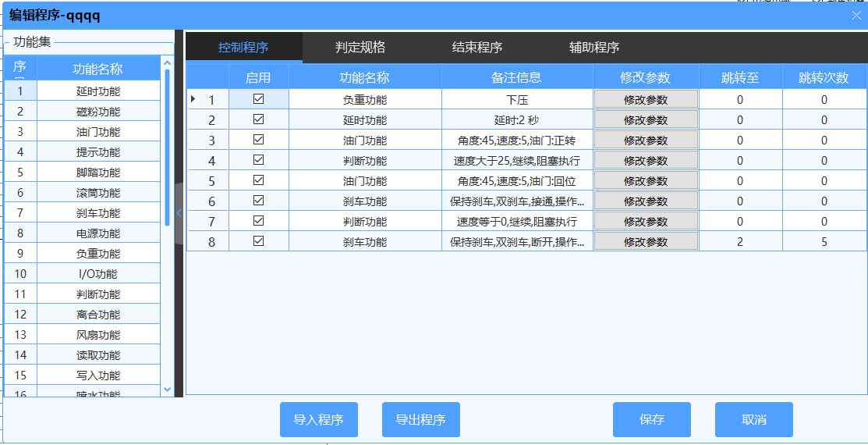Toggle 启用 checkbox for row 2 延时功能
Image resolution: width=868 pixels, height=445 pixels.
point(258,119)
